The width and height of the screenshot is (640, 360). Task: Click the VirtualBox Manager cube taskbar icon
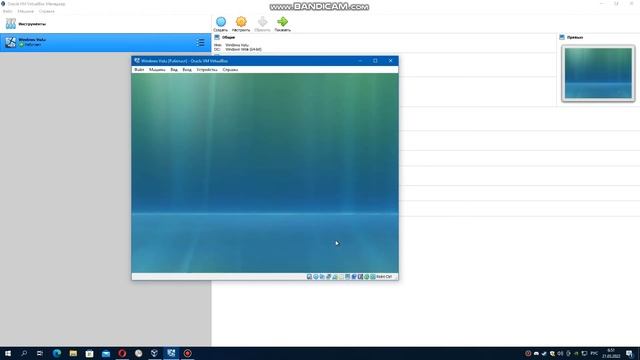pyautogui.click(x=154, y=353)
